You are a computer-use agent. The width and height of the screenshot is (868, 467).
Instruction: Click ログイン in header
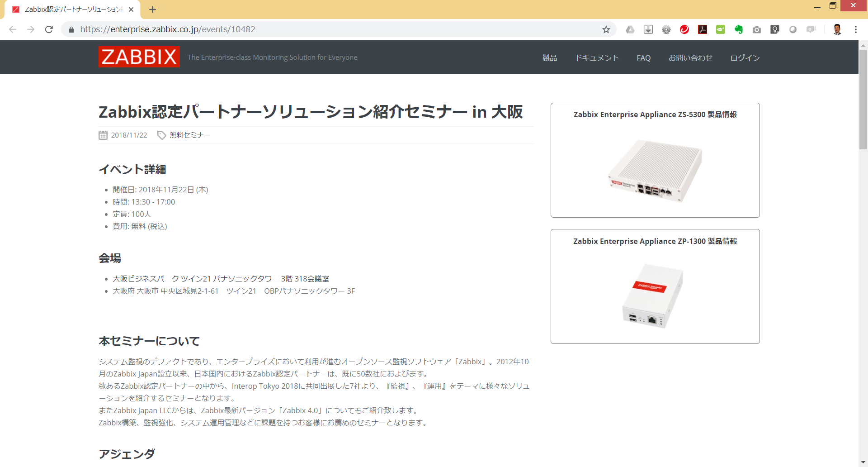tap(745, 58)
